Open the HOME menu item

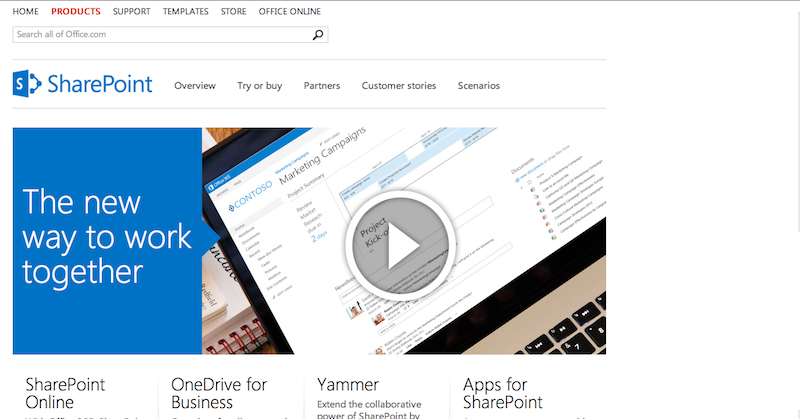26,11
